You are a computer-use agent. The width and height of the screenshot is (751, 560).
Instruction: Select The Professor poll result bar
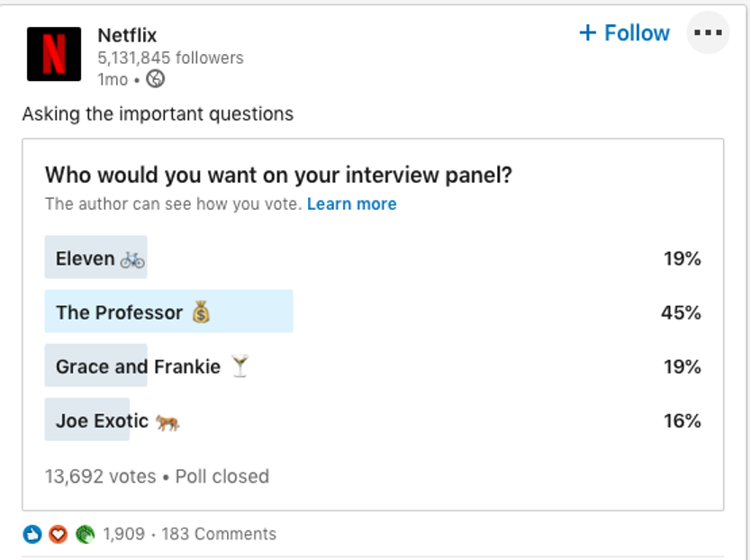coord(373,312)
